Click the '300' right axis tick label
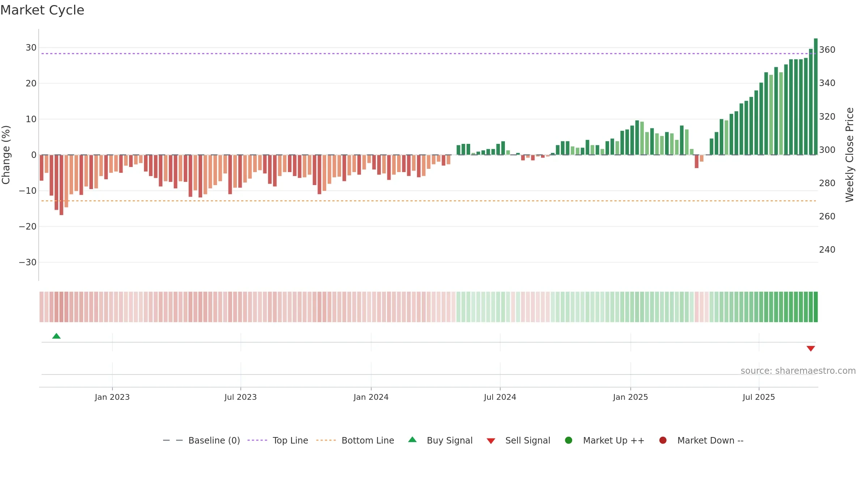 point(827,150)
